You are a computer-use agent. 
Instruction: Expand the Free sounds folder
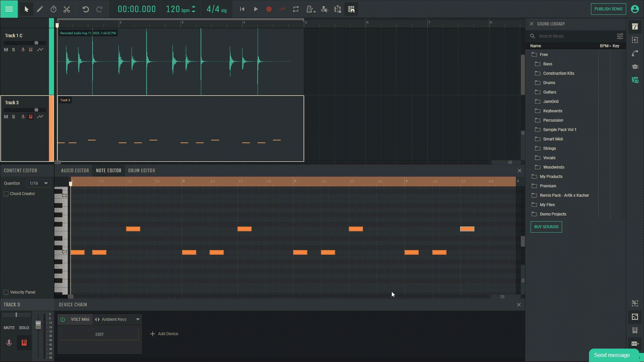[544, 54]
